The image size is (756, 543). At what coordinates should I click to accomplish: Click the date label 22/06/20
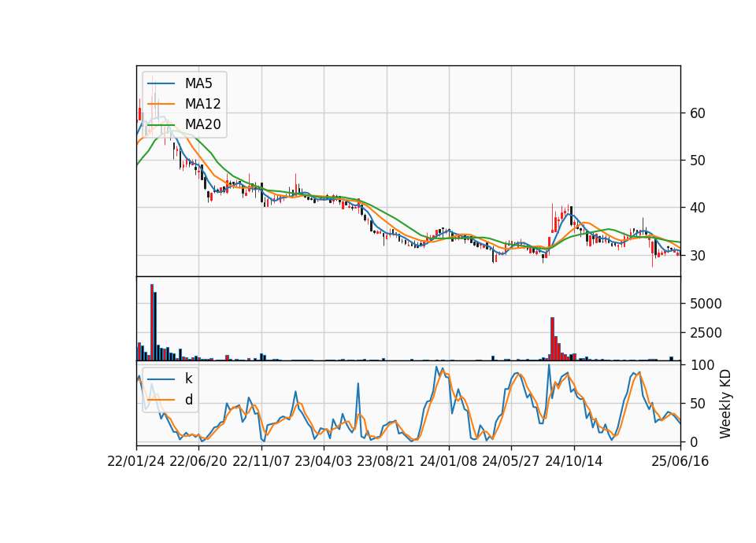tap(198, 461)
